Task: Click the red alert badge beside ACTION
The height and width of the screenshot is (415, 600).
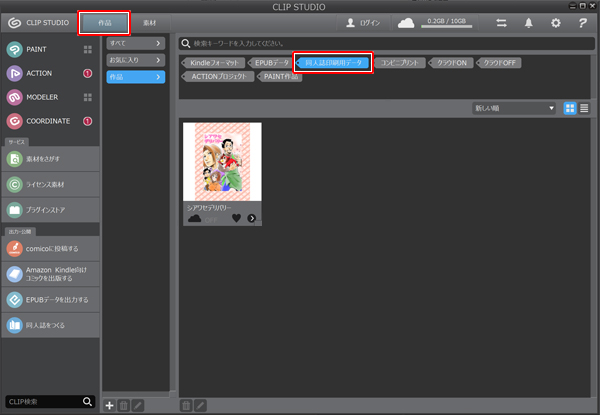Action: coord(88,73)
